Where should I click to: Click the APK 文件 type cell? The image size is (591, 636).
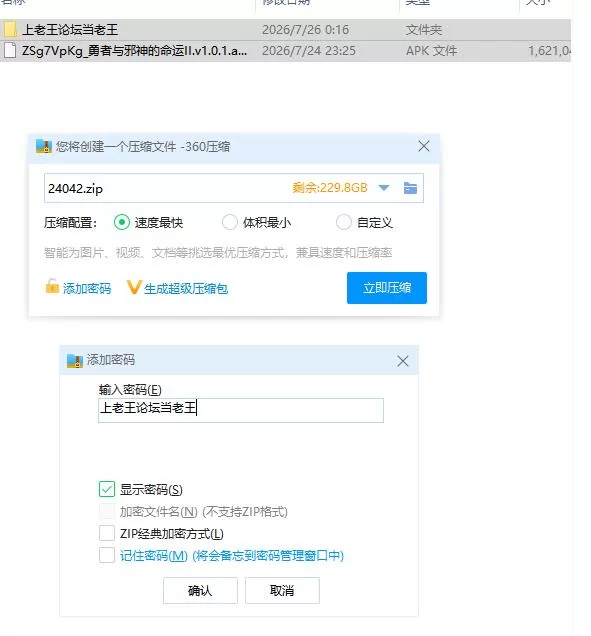431,51
